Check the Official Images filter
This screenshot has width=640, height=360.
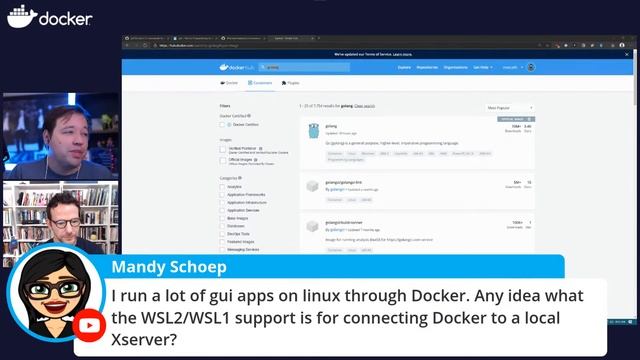point(222,161)
